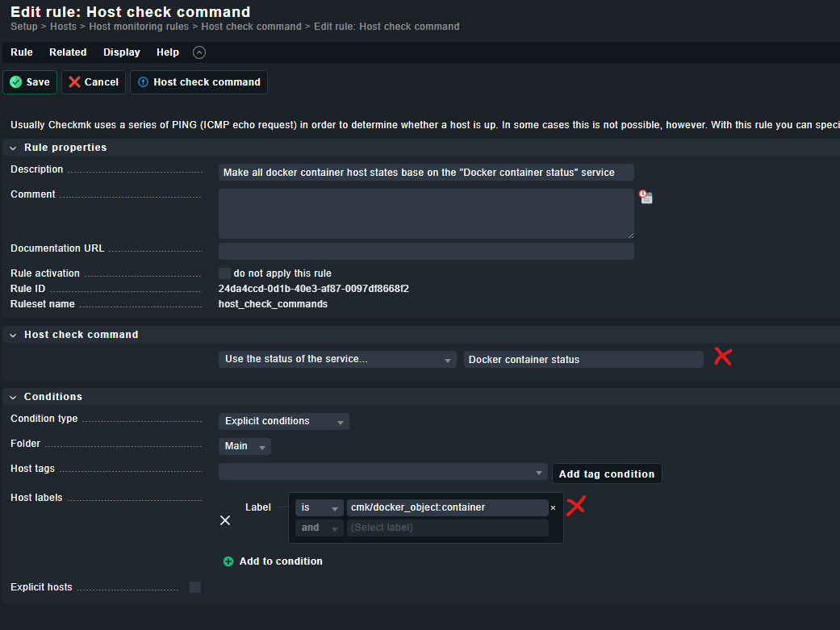Remove the host label condition with white X

pyautogui.click(x=225, y=520)
